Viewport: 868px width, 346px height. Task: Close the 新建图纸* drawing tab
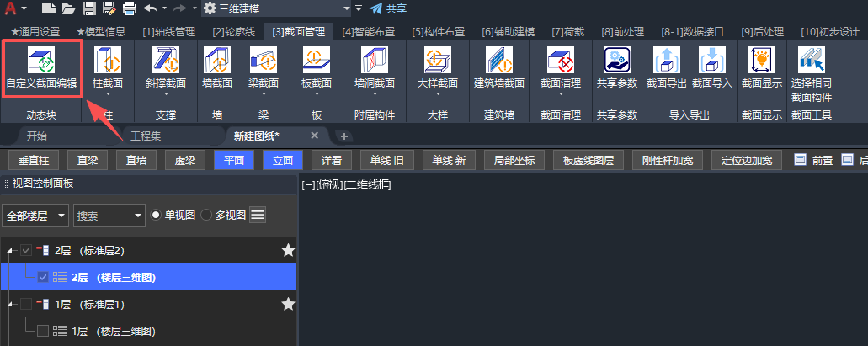pos(314,136)
